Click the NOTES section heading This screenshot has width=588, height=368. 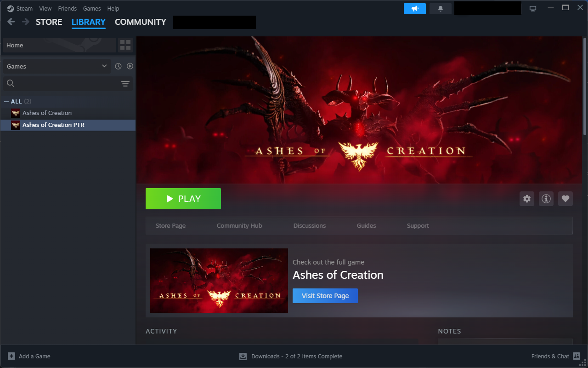pos(449,331)
